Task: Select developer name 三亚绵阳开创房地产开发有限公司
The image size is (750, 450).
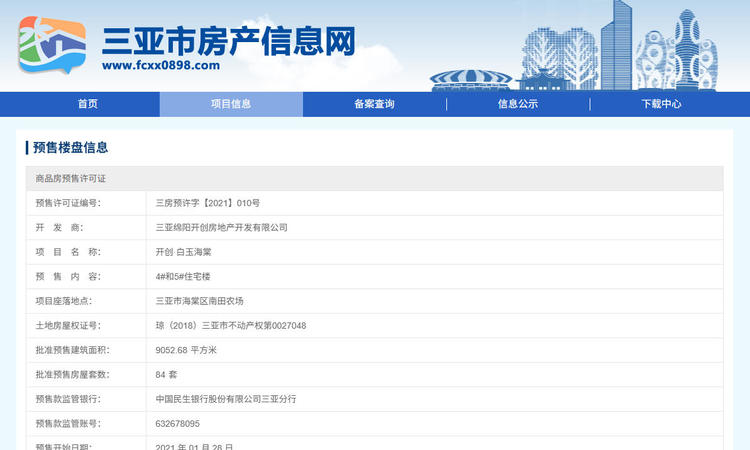Action: pyautogui.click(x=221, y=227)
